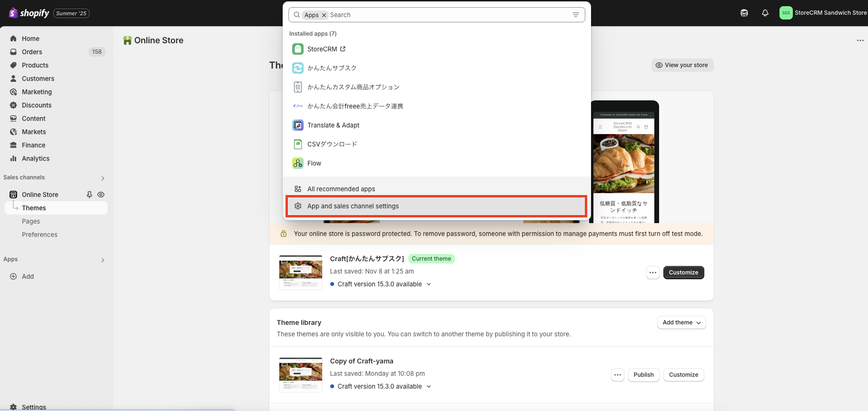The height and width of the screenshot is (411, 868).
Task: Expand the Sales channels chevron
Action: [103, 178]
